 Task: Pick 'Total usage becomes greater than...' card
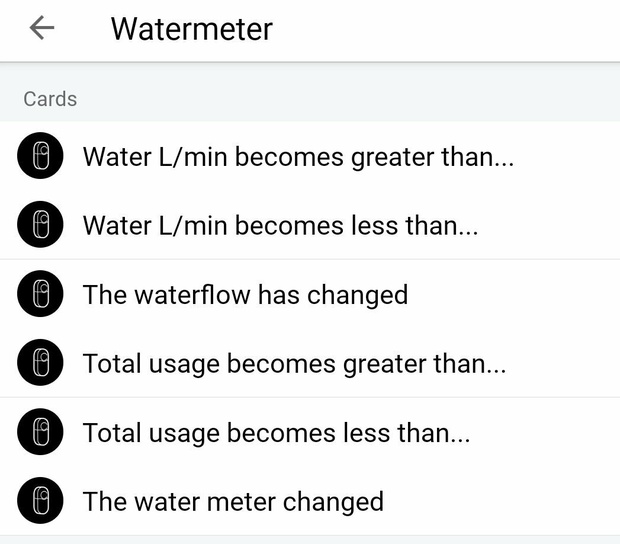click(310, 363)
